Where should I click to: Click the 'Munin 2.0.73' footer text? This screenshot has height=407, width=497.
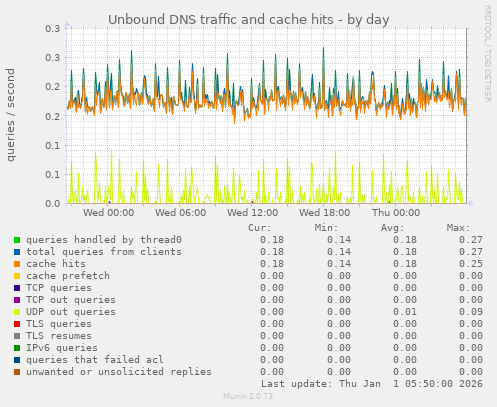(x=248, y=397)
